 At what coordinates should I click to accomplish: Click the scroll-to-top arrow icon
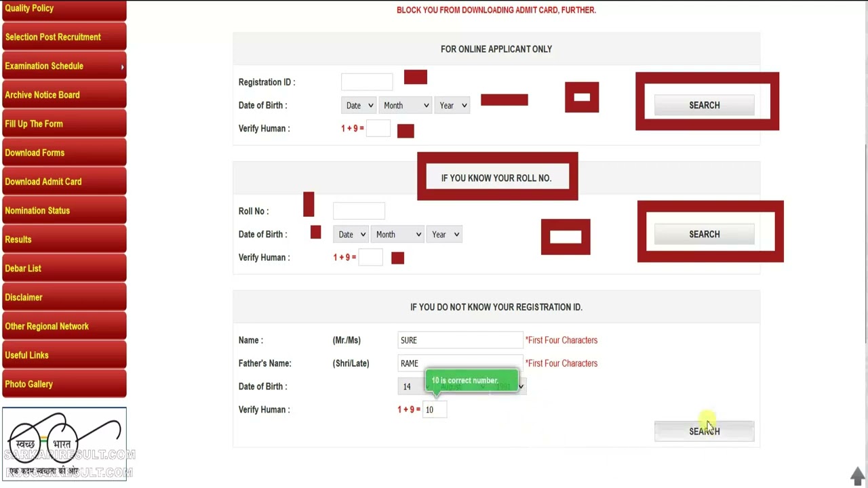click(x=858, y=475)
